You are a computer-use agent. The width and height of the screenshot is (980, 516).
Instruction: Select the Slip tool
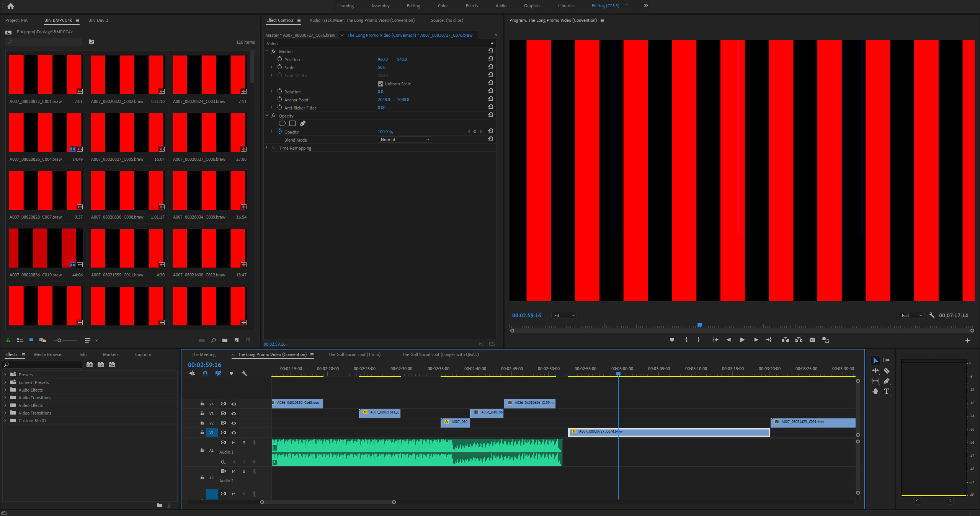click(875, 381)
